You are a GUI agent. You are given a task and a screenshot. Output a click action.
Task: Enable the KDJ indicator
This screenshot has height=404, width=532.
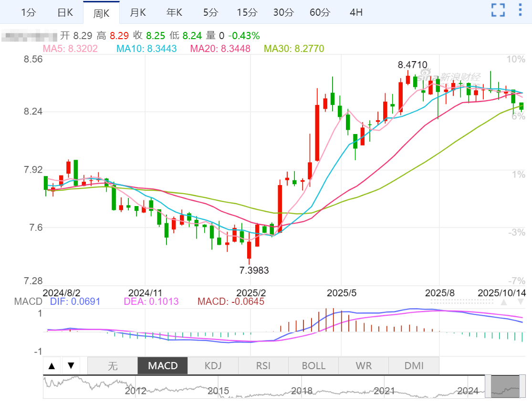[213, 366]
